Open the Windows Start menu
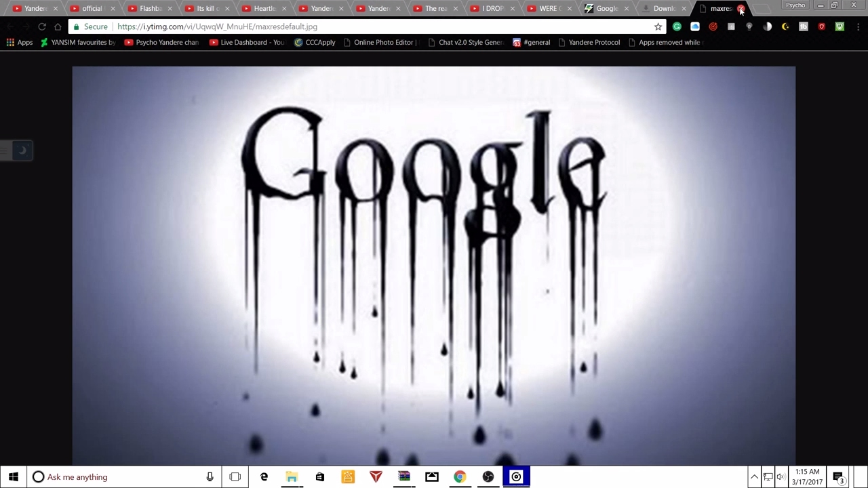 14,476
